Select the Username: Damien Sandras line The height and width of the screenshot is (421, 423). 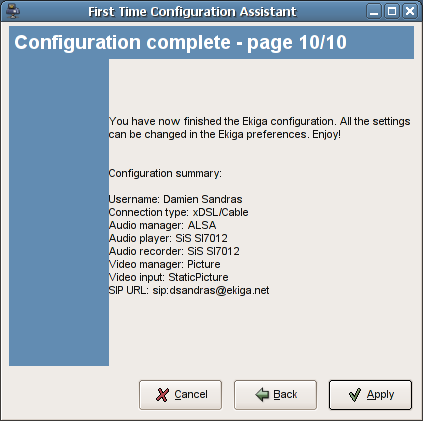click(x=175, y=199)
